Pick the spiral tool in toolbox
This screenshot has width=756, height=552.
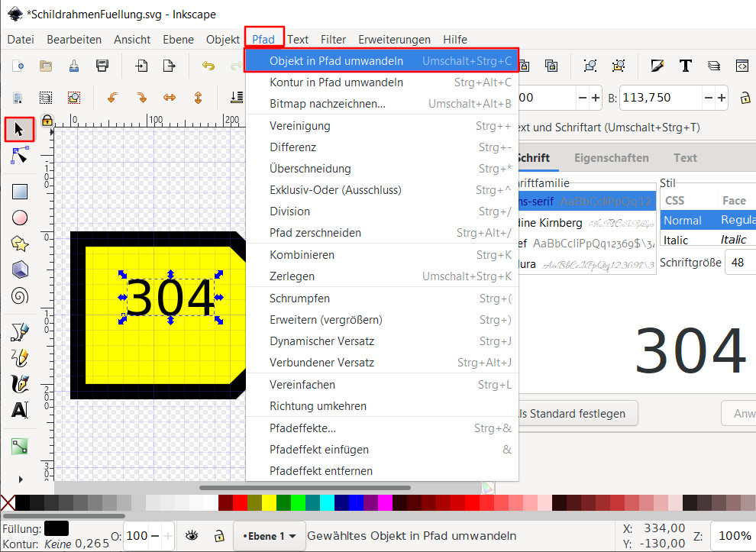(20, 295)
